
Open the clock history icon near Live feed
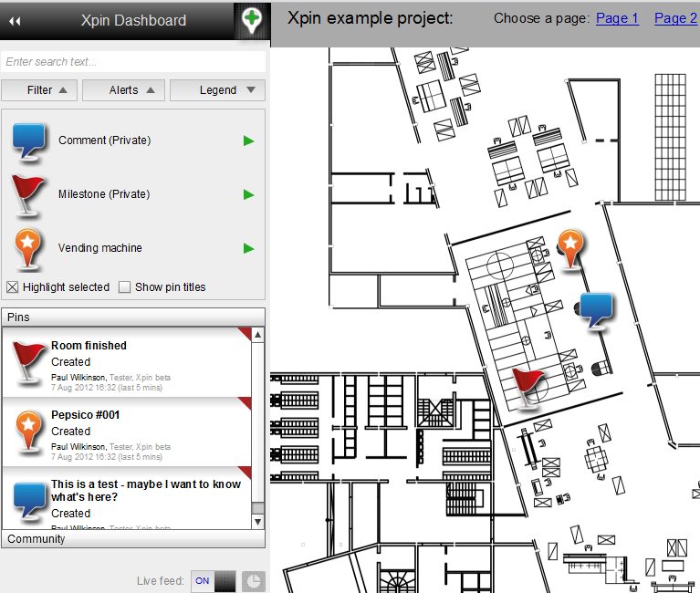tap(253, 581)
